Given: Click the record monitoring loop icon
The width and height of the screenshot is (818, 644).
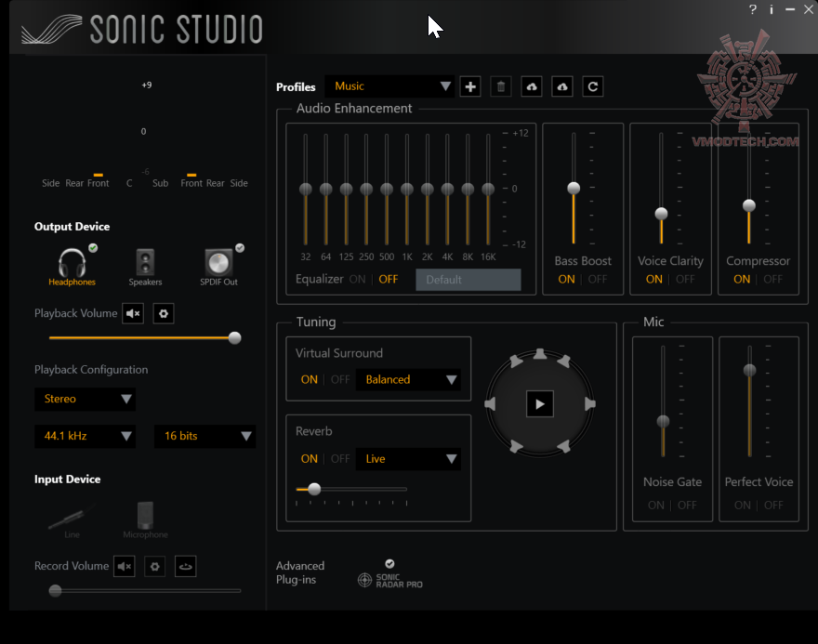Looking at the screenshot, I should (x=185, y=566).
